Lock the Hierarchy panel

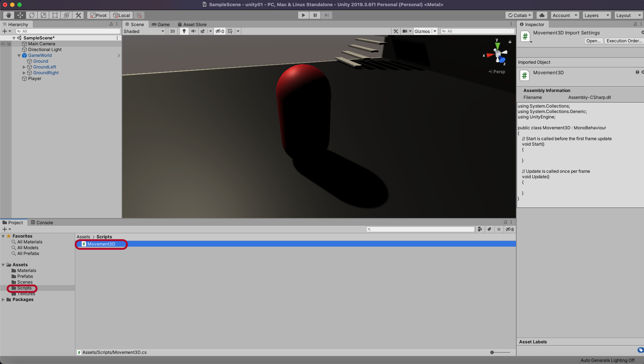pos(111,24)
